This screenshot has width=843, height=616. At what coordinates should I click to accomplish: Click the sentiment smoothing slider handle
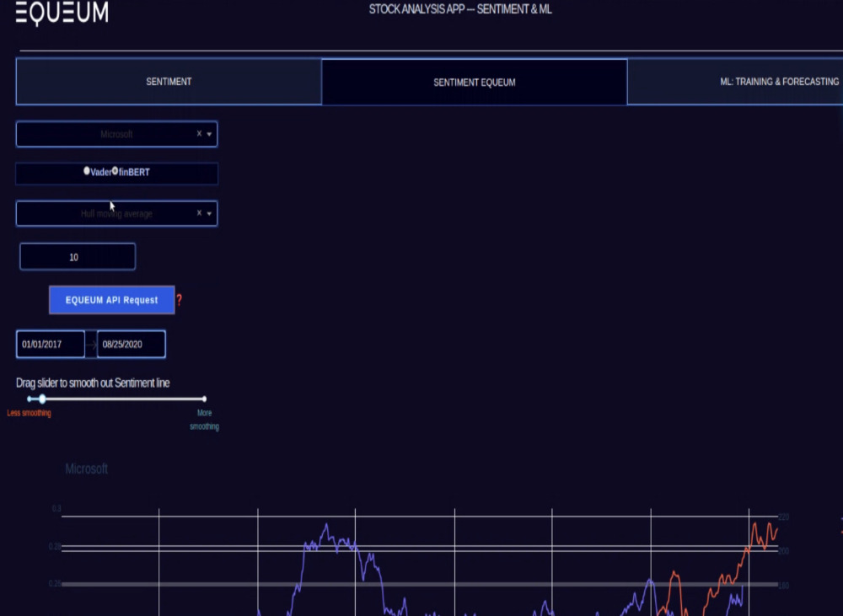(42, 399)
